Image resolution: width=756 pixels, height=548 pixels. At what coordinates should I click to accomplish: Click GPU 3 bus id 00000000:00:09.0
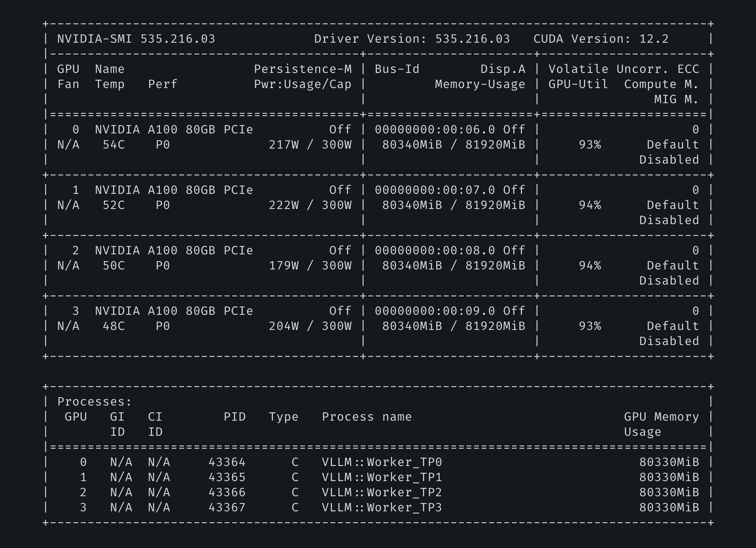(435, 311)
